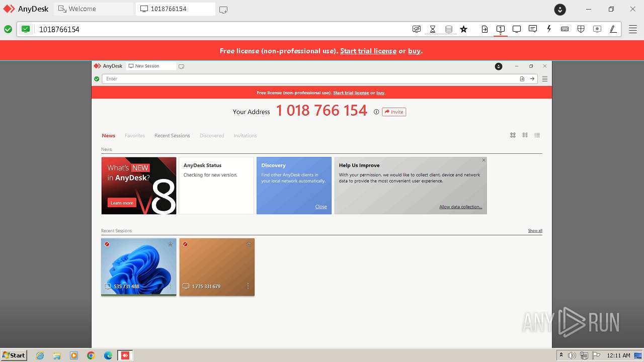The image size is (644, 362).
Task: Open keyboard settings icon
Action: [565, 29]
